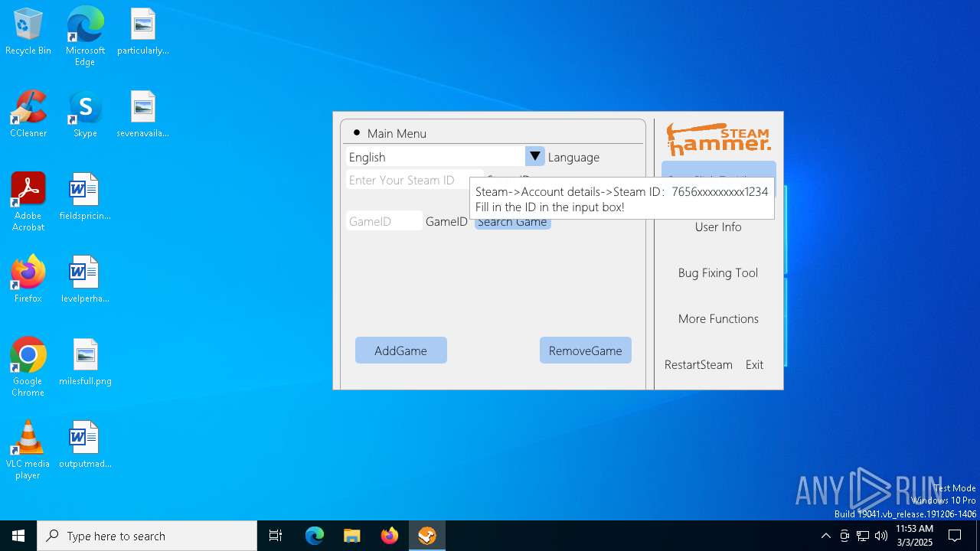Open the volume tray icon
This screenshot has height=551, width=980.
click(881, 536)
